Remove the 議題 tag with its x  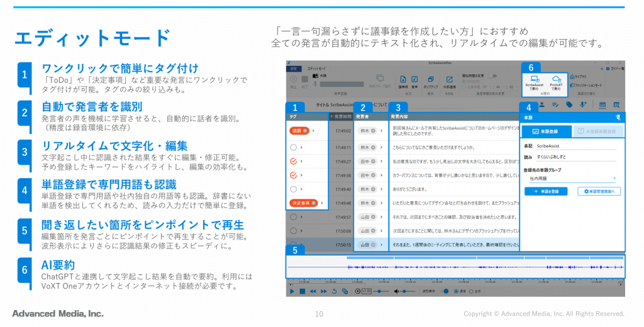click(x=305, y=131)
